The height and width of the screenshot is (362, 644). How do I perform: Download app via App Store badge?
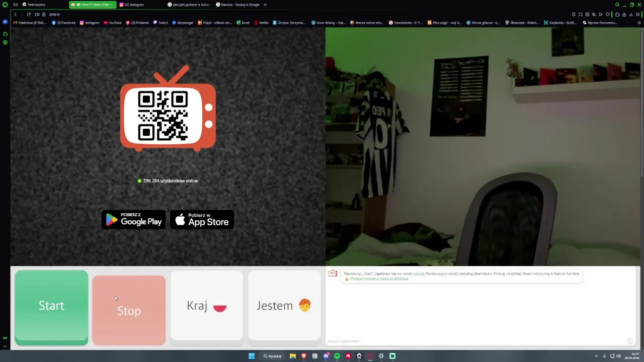pos(202,220)
